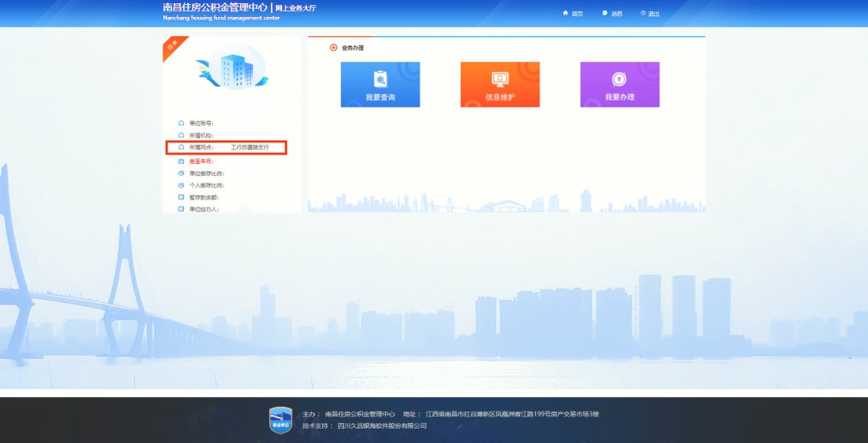Click the home icon beside 首页
868x443 pixels.
(x=566, y=13)
